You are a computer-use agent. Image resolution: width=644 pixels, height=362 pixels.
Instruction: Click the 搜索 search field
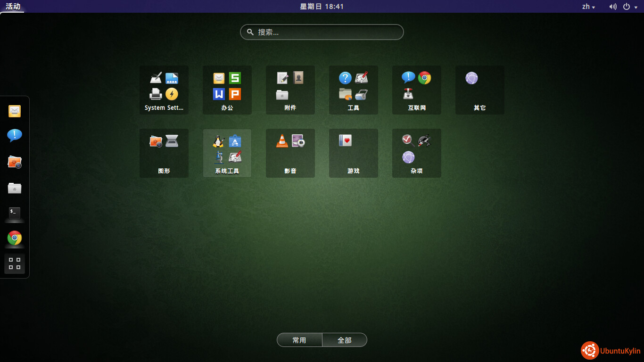pos(322,32)
